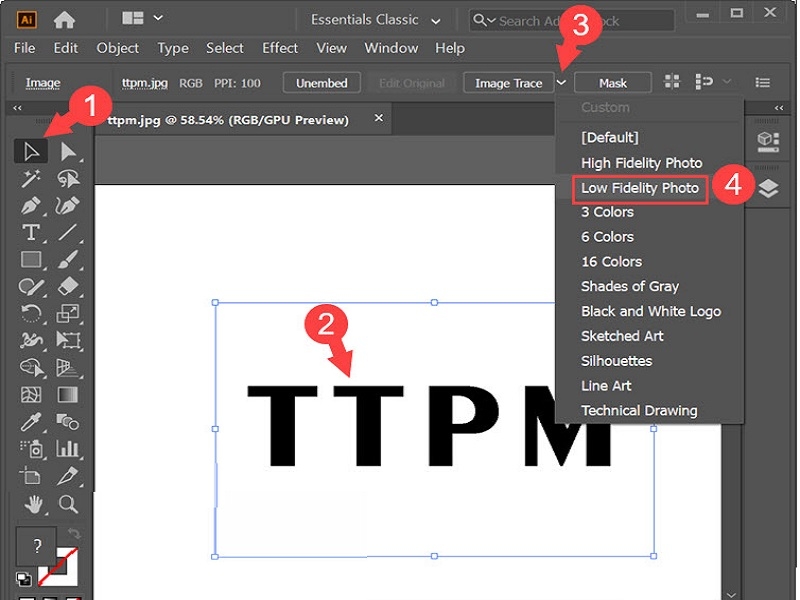
Task: Open the File menu
Action: coord(24,48)
